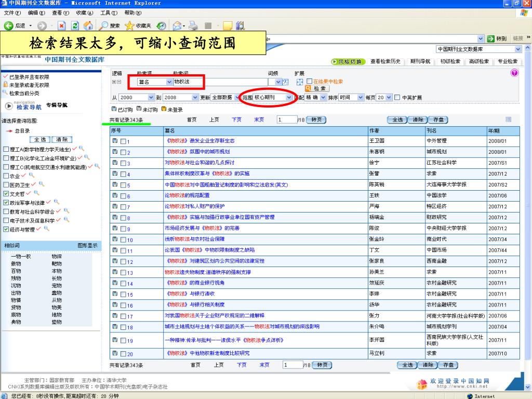
Task: Click the IE Back arrow icon
Action: [8, 25]
